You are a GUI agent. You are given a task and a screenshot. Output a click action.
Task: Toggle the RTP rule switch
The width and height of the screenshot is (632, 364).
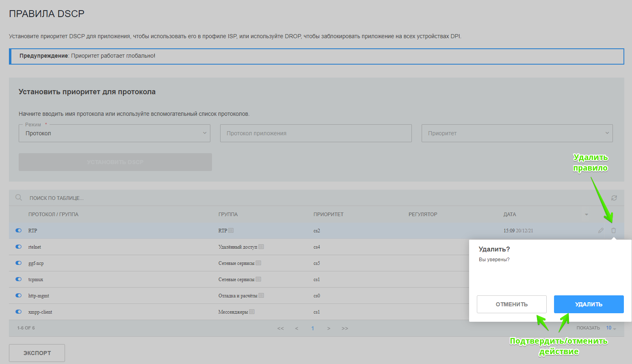(x=19, y=230)
